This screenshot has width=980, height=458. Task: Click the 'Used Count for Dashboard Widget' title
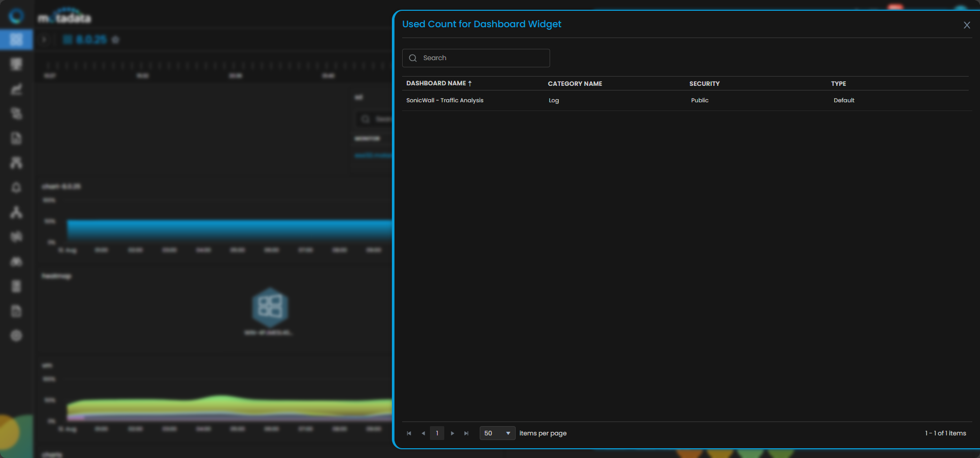coord(482,24)
